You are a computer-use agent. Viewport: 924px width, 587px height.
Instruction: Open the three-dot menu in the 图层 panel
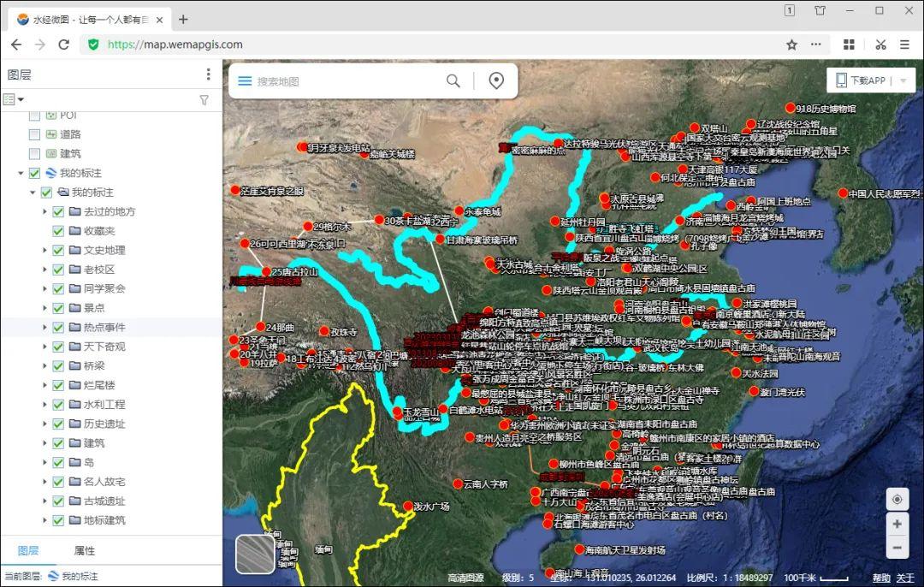[208, 75]
